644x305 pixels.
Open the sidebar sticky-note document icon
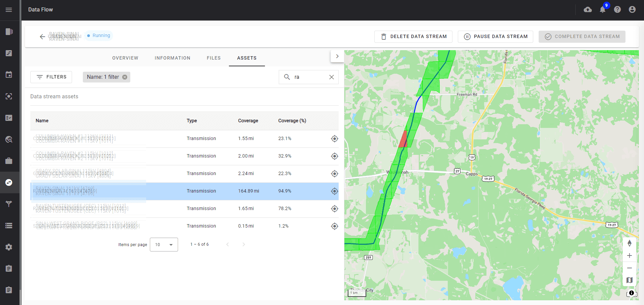[9, 53]
